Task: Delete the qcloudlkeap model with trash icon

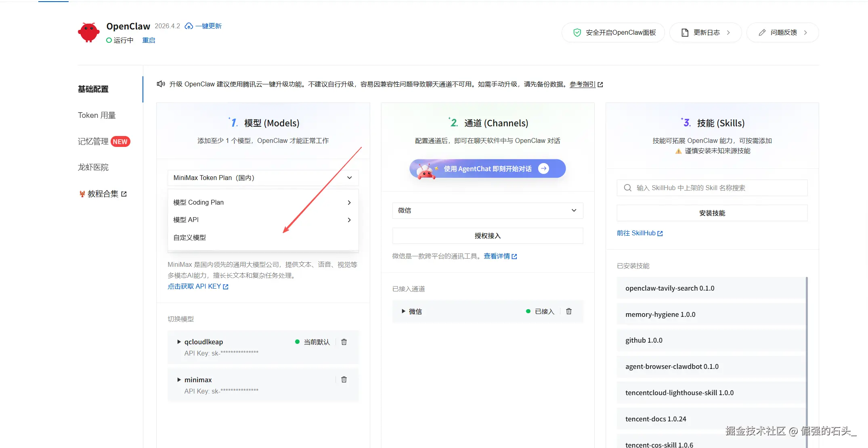Action: 344,342
